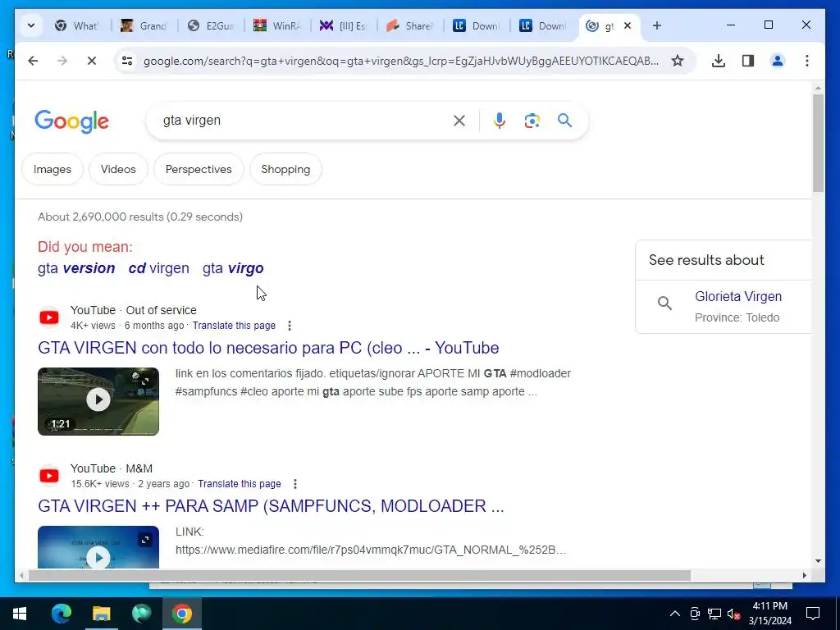The height and width of the screenshot is (630, 840).
Task: Play the 1:21 video thumbnail
Action: pos(98,401)
